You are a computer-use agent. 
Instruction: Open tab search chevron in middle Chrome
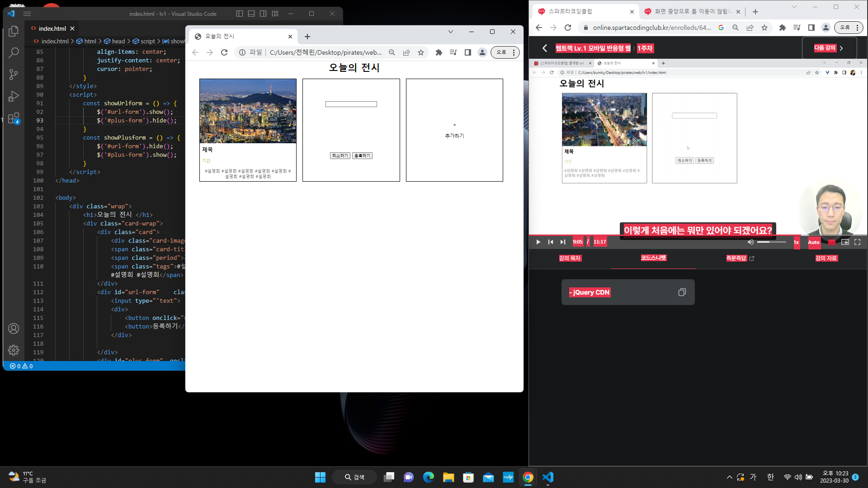[451, 32]
